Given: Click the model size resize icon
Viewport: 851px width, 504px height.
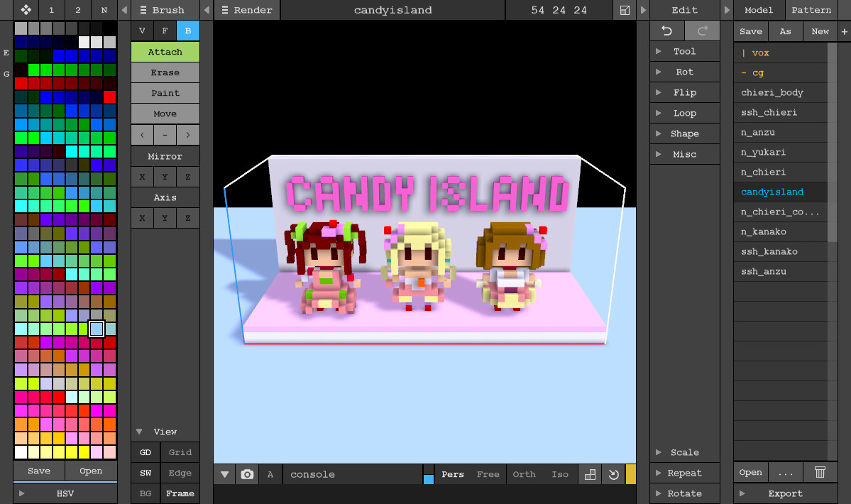Looking at the screenshot, I should 625,10.
